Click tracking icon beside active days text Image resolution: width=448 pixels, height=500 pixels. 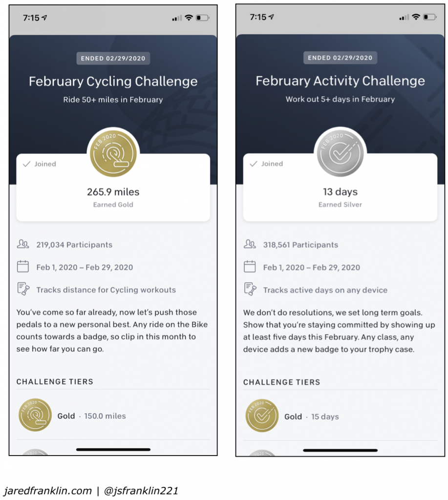[250, 289]
